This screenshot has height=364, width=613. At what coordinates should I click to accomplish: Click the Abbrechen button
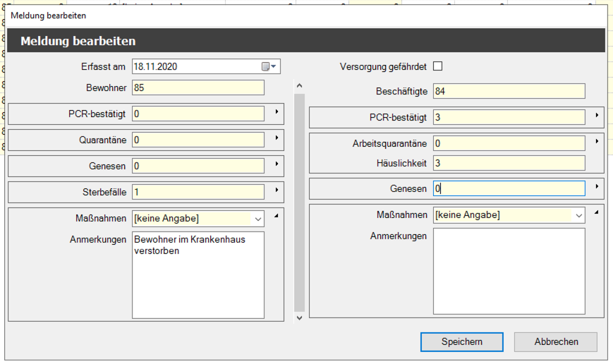(x=556, y=341)
